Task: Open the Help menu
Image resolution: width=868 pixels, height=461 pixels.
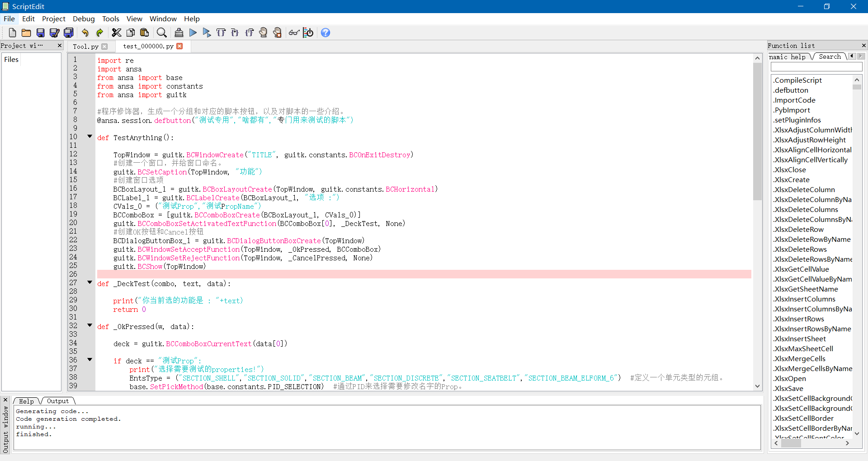Action: pos(192,19)
